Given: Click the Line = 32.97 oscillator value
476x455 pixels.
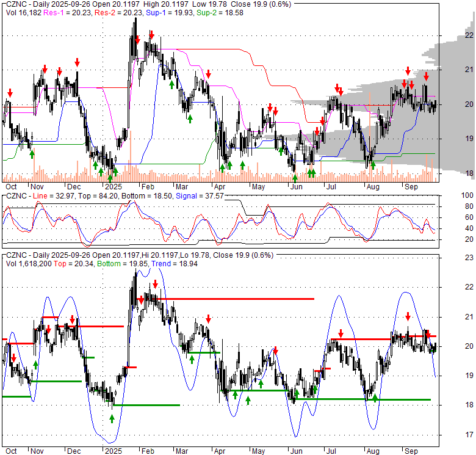Looking at the screenshot, I should tap(54, 196).
